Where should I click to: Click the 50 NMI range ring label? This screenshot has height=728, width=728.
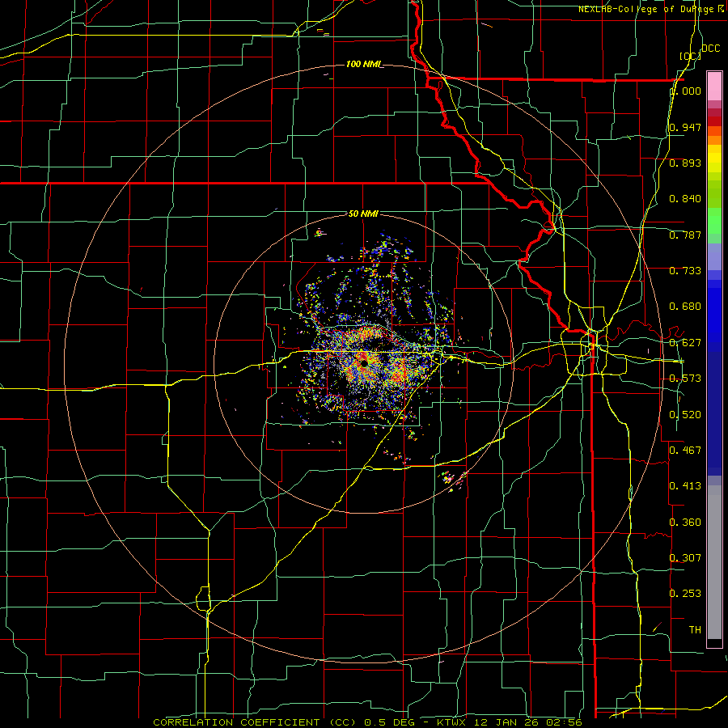coord(363,214)
